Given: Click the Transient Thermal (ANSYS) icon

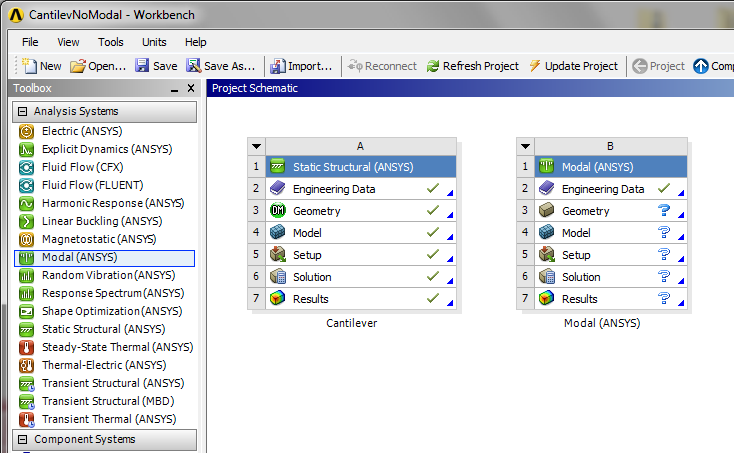Looking at the screenshot, I should pyautogui.click(x=27, y=419).
